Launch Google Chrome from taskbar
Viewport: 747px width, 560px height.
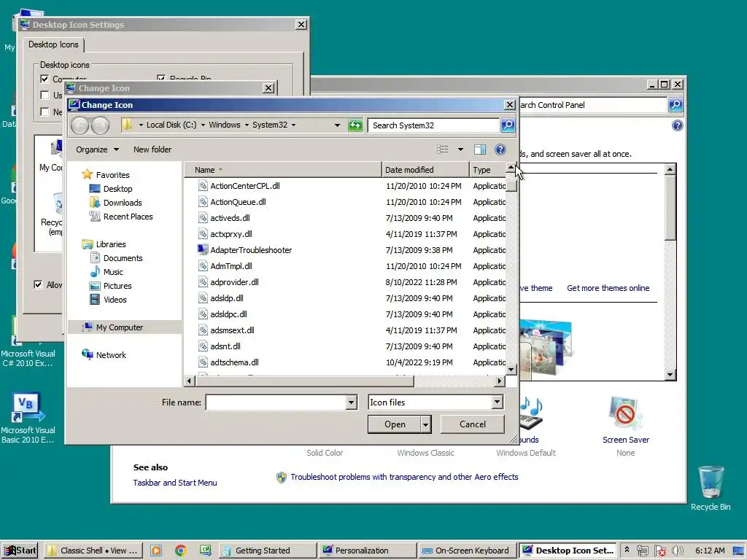click(181, 551)
